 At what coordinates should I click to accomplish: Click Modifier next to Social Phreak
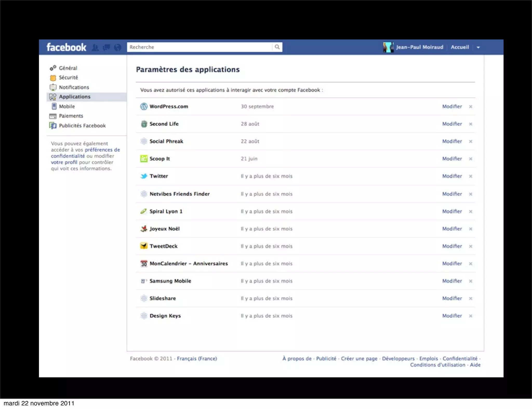click(452, 141)
